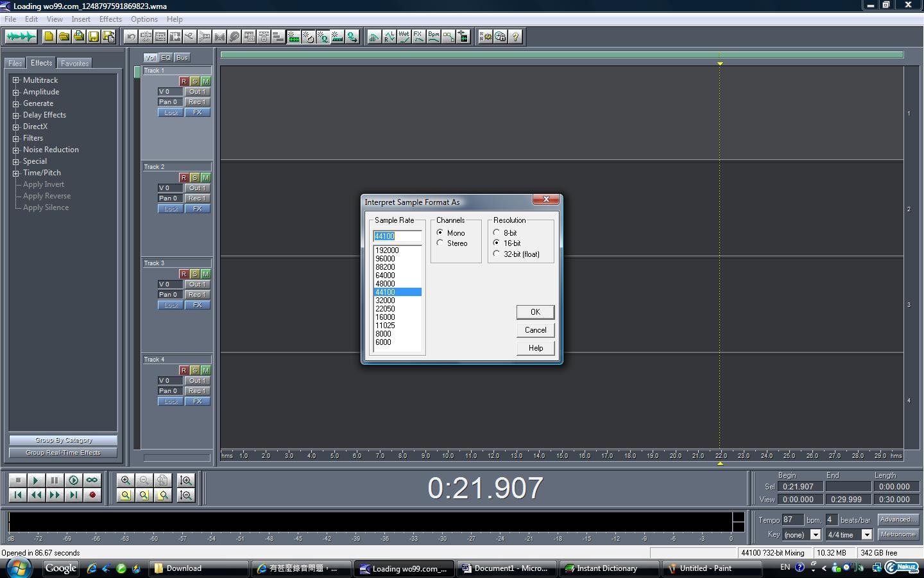The image size is (924, 578).
Task: Expand the Delay Effects tree node
Action: 16,115
